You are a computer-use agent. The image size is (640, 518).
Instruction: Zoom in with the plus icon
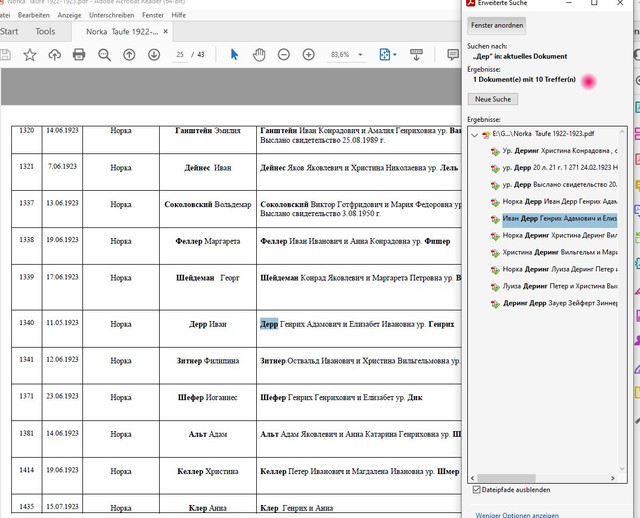309,55
